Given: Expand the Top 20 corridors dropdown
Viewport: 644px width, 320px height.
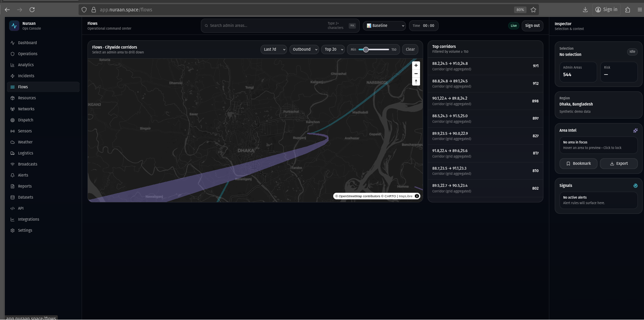Looking at the screenshot, I should point(333,50).
